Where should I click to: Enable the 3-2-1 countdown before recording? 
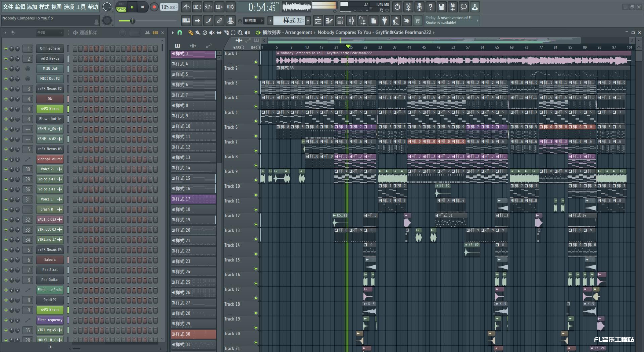208,7
